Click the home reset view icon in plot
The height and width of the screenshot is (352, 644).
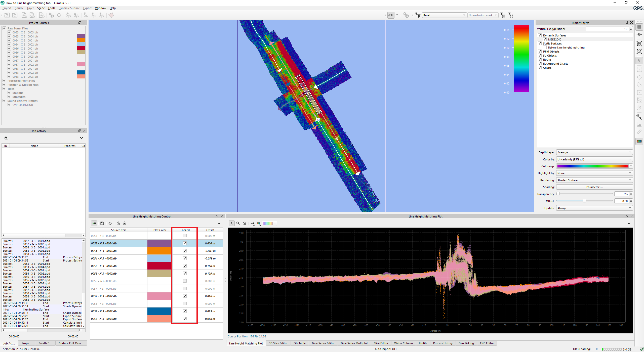[x=244, y=223]
